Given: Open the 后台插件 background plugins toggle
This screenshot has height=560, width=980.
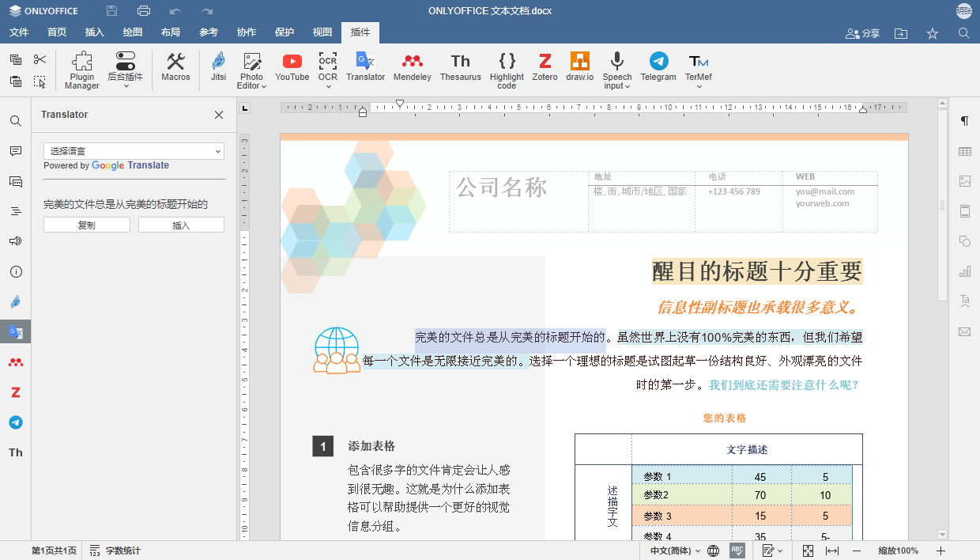Looking at the screenshot, I should pyautogui.click(x=124, y=69).
